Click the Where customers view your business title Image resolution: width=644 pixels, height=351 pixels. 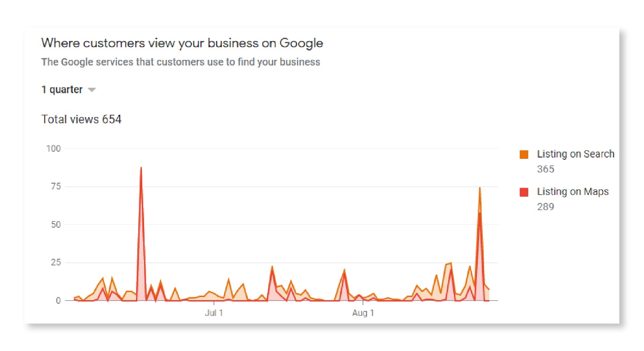pos(182,43)
